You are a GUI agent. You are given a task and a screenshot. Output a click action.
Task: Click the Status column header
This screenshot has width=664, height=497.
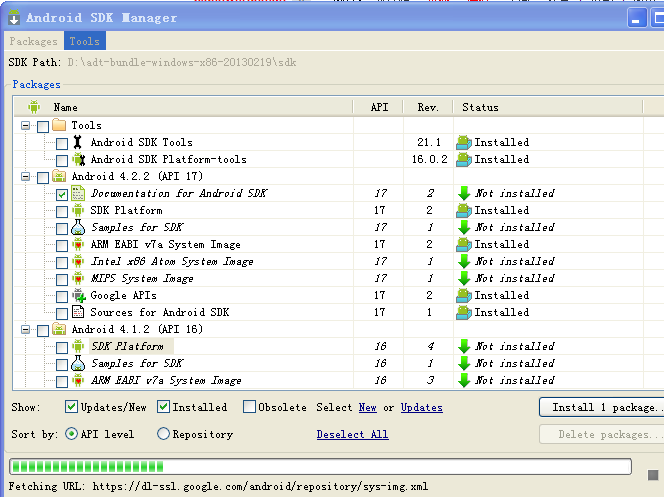coord(548,107)
